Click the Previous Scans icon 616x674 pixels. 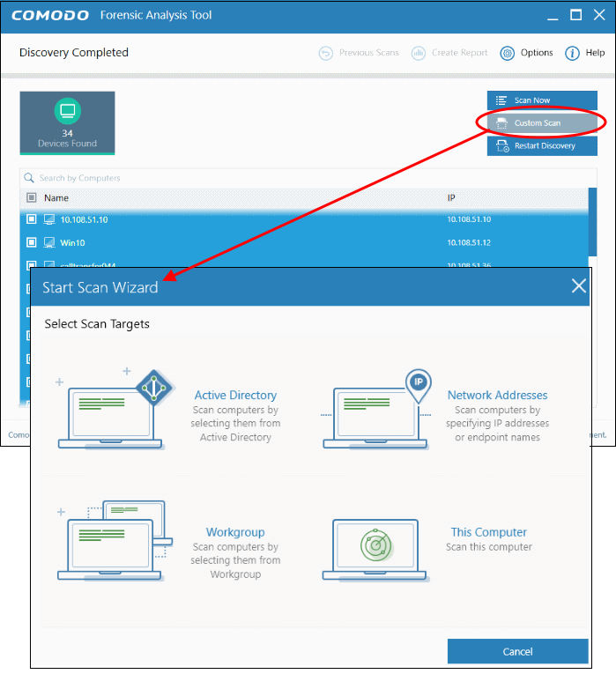pos(326,53)
